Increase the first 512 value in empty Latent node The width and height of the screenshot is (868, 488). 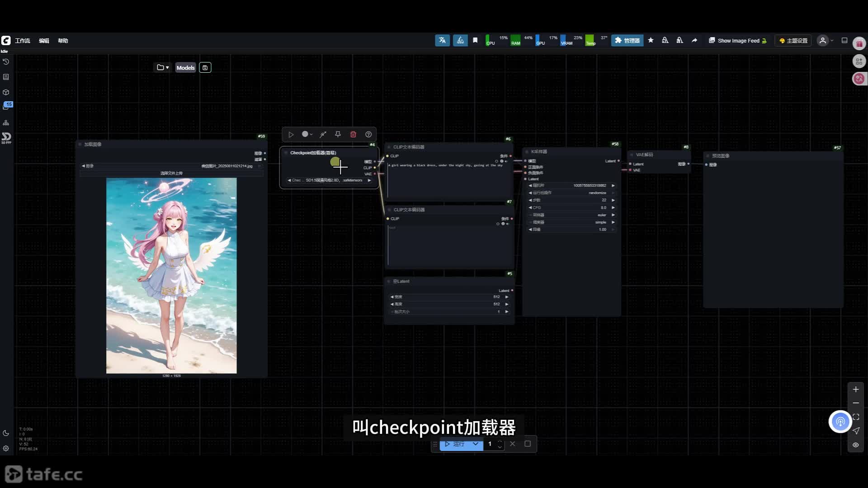tap(507, 297)
